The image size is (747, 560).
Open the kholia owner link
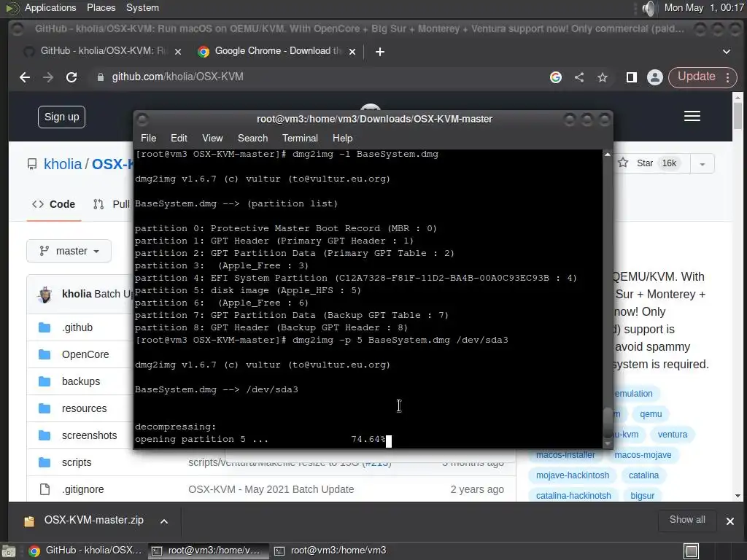(x=63, y=164)
